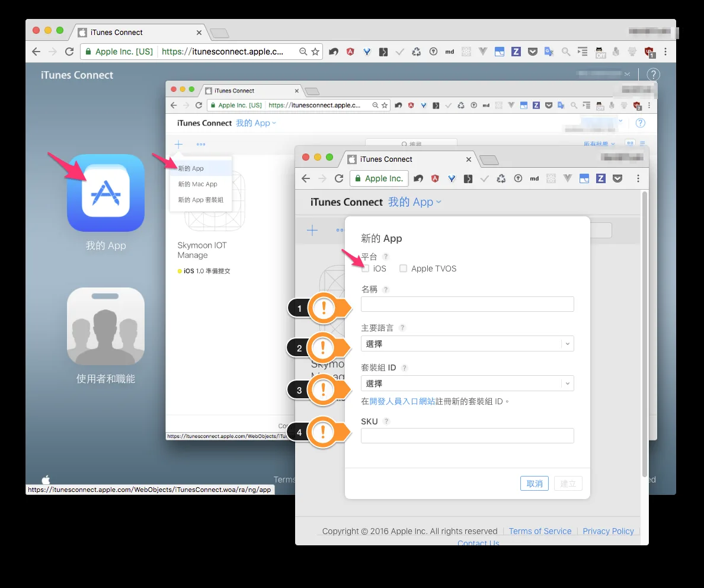Viewport: 704px width, 588px height.
Task: Click the md extension icon in the back window toolbar
Action: pos(449,52)
